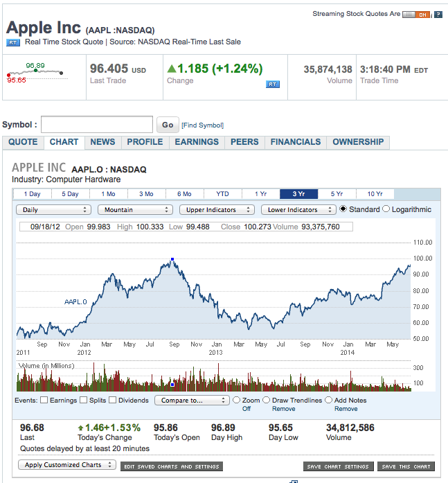The width and height of the screenshot is (448, 483).
Task: Click the 96.405 USD last trade value
Action: (x=118, y=69)
